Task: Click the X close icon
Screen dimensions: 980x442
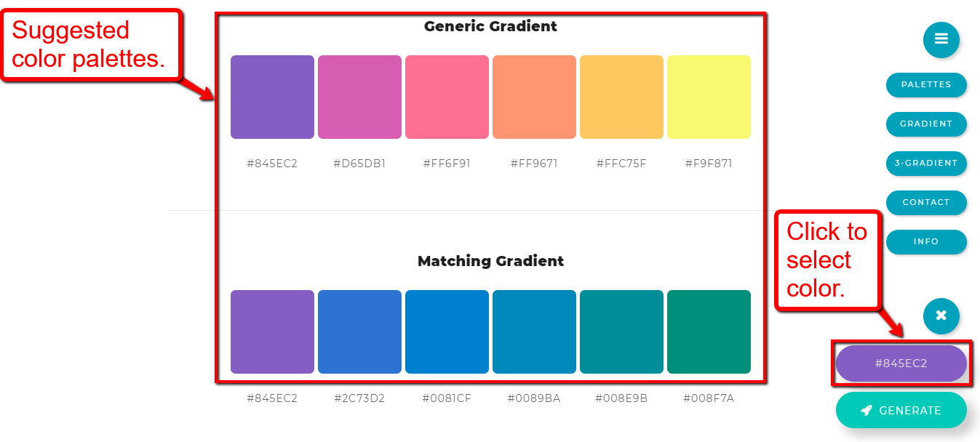Action: (941, 316)
